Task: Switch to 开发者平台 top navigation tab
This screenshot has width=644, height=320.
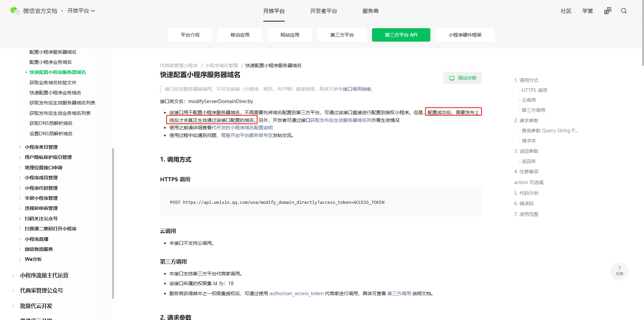Action: 324,11
